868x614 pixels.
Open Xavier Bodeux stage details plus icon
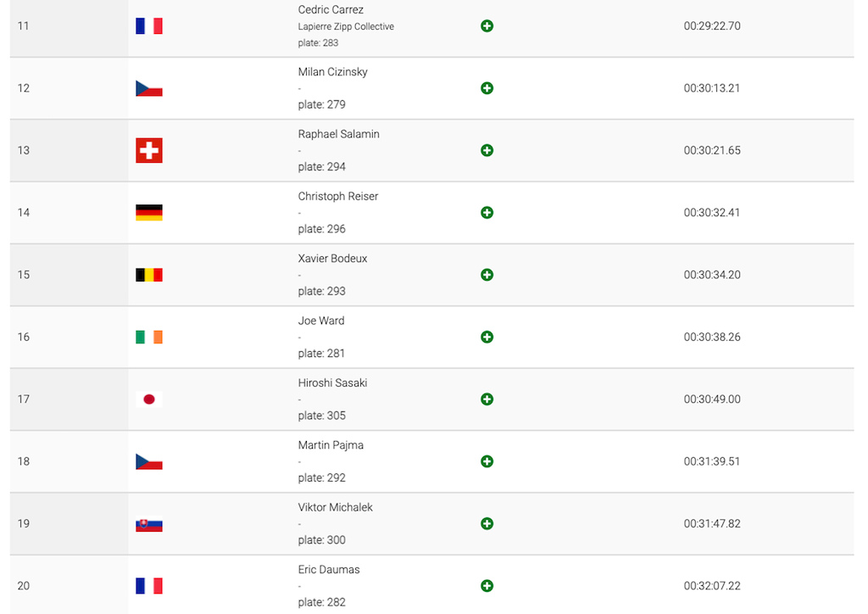click(x=487, y=275)
